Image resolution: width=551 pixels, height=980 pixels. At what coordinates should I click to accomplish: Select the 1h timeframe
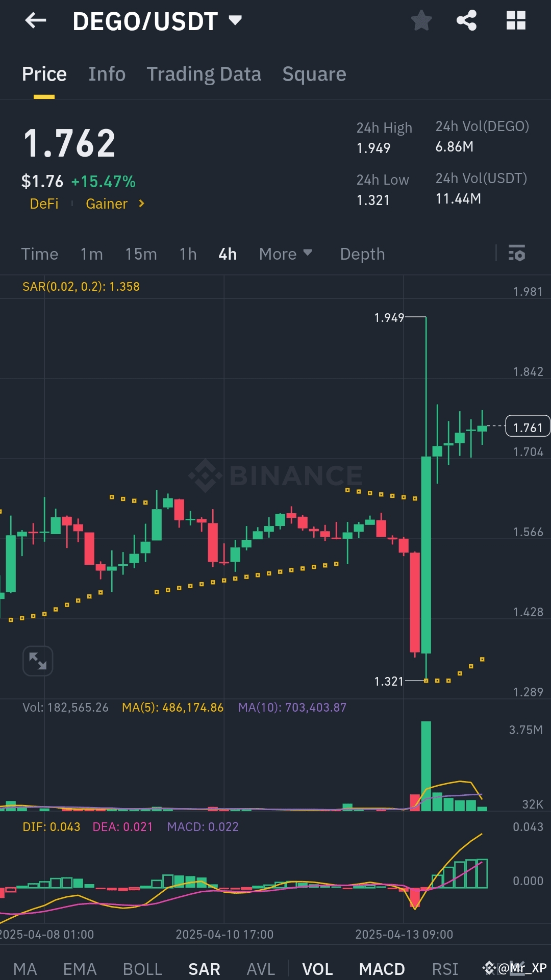[x=187, y=254]
